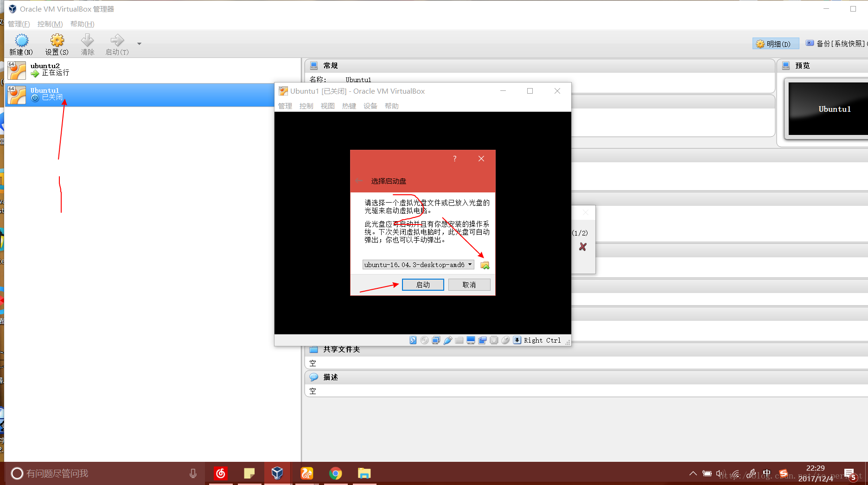Image resolution: width=868 pixels, height=485 pixels.
Task: Open 设备 menu in Ubuntu1 VM window
Action: pyautogui.click(x=370, y=106)
